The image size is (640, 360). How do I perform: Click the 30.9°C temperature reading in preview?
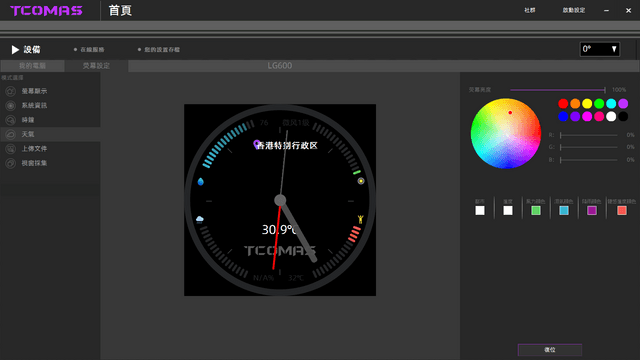(x=279, y=229)
